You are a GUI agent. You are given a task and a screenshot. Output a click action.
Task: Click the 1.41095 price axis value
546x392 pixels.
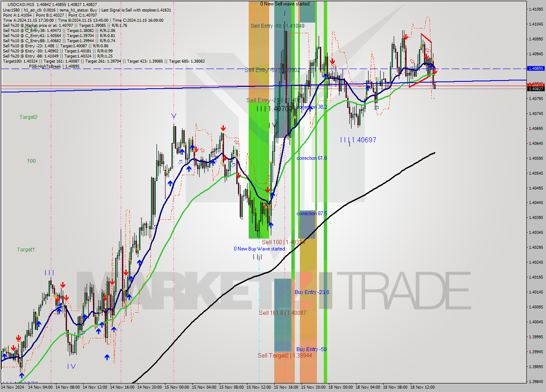(x=536, y=9)
